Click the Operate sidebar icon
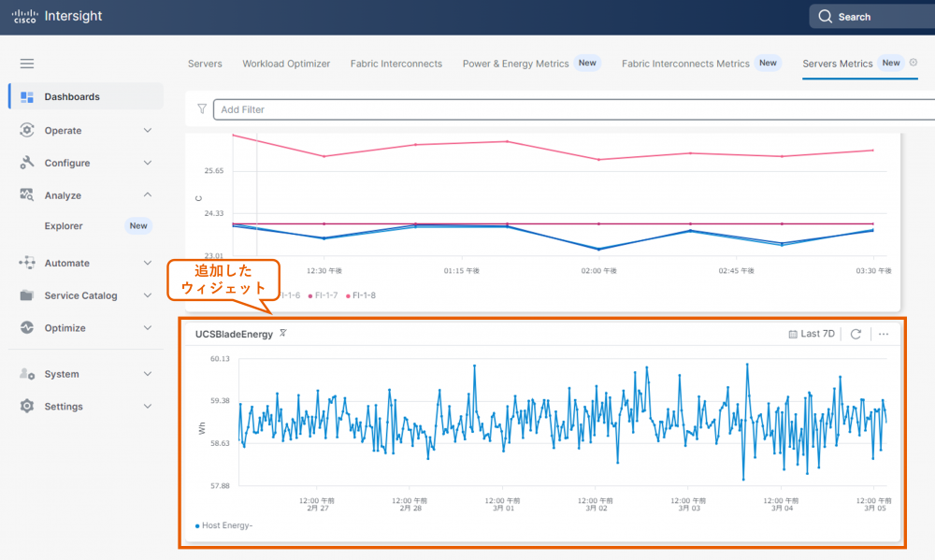 pyautogui.click(x=27, y=130)
